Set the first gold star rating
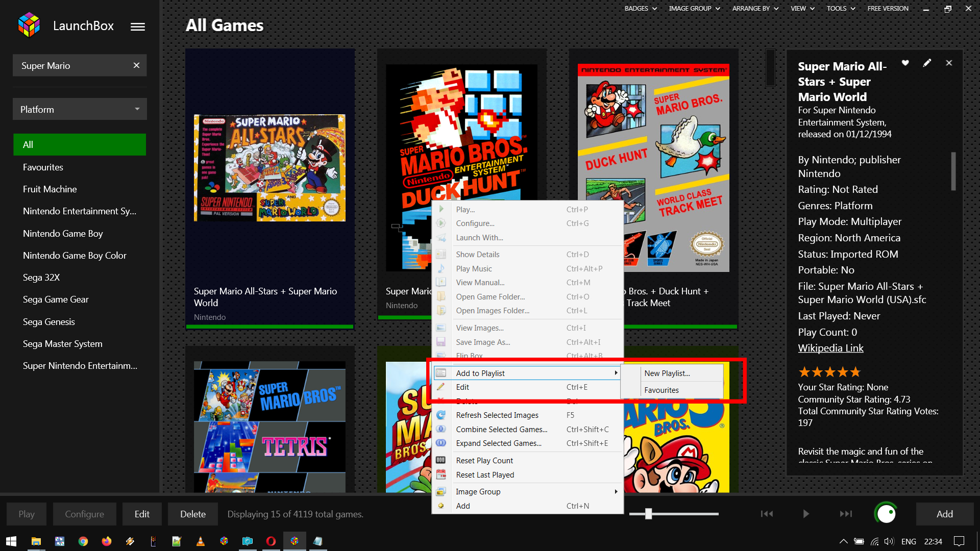 coord(804,372)
